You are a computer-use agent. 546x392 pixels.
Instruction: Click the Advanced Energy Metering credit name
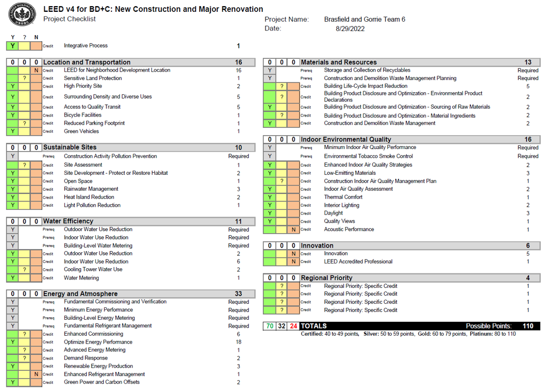click(94, 350)
